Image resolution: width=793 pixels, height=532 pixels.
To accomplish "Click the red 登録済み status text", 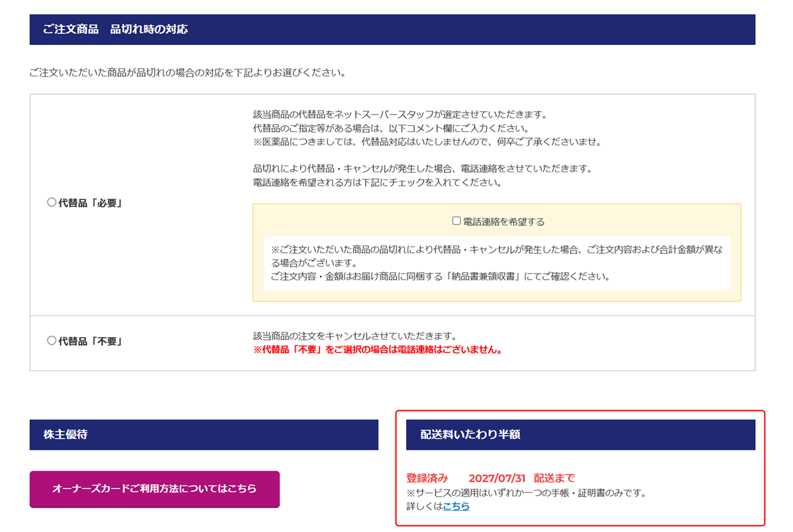I will pos(427,478).
